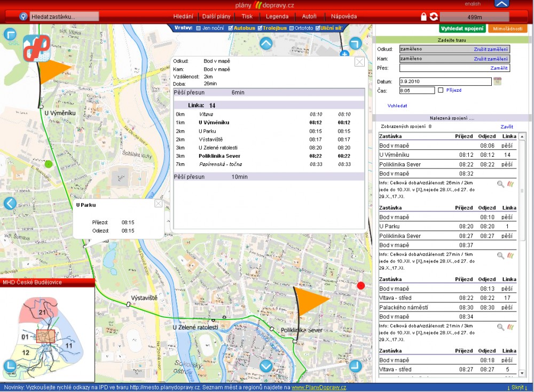Click the padlock icon in the red toolbar
This screenshot has width=534, height=392.
pos(423,17)
